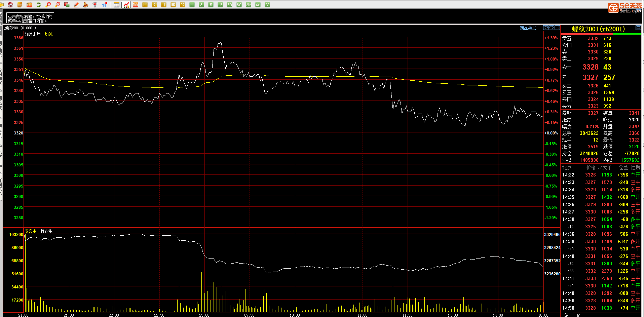The height and width of the screenshot is (317, 644).
Task: Click the Home icon in toolbar
Action: 10,5
